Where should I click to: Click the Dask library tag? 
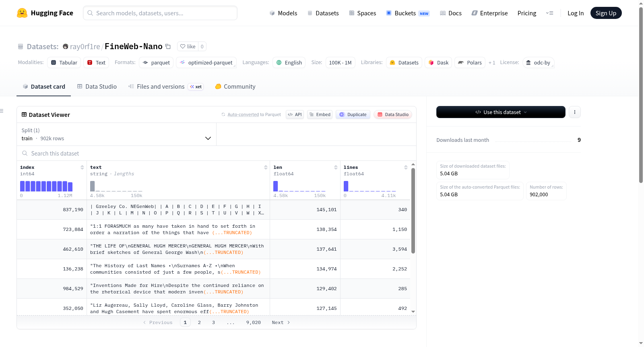pyautogui.click(x=438, y=62)
